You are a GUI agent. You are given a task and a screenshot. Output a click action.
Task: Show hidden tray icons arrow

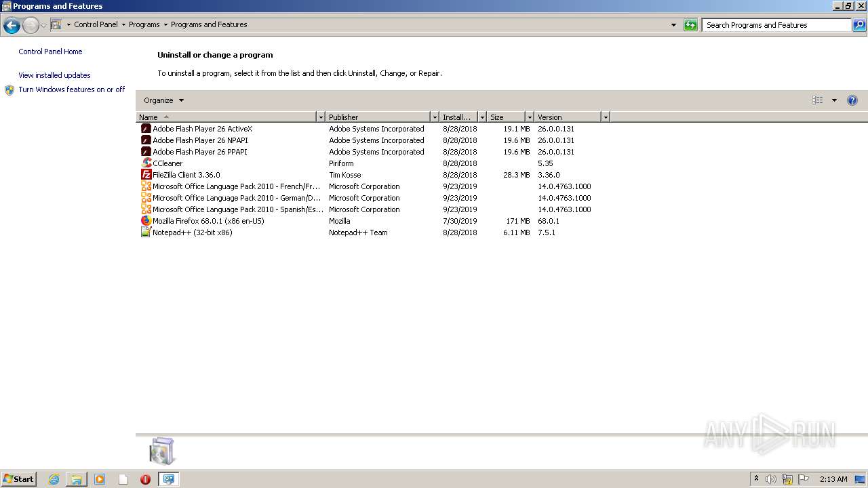(756, 479)
